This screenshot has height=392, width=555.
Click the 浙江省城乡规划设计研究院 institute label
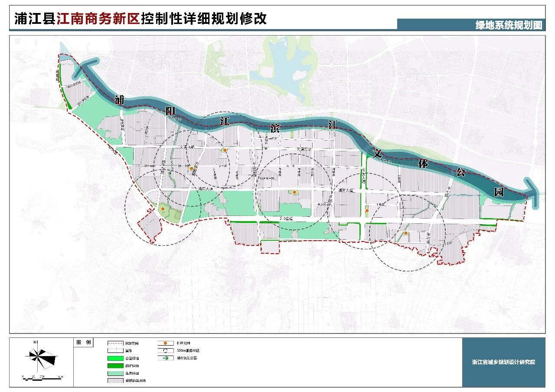pyautogui.click(x=503, y=362)
